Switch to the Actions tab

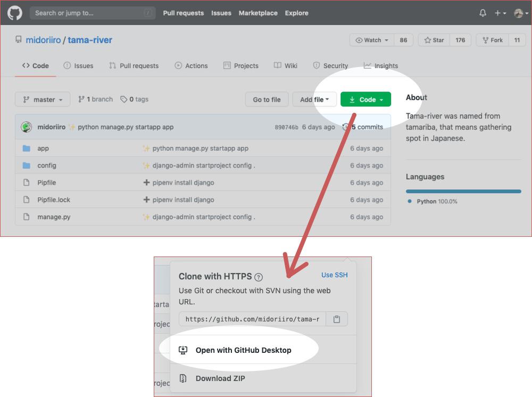click(191, 66)
